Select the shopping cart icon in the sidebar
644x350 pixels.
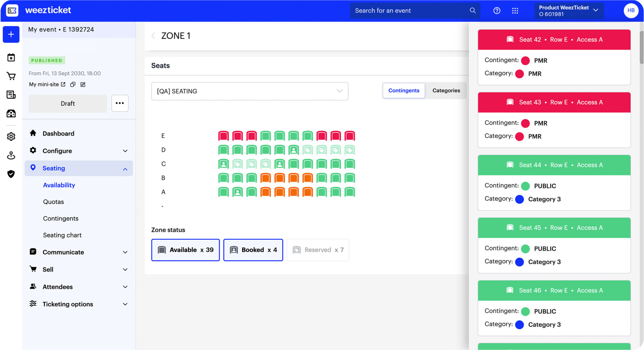click(x=11, y=76)
